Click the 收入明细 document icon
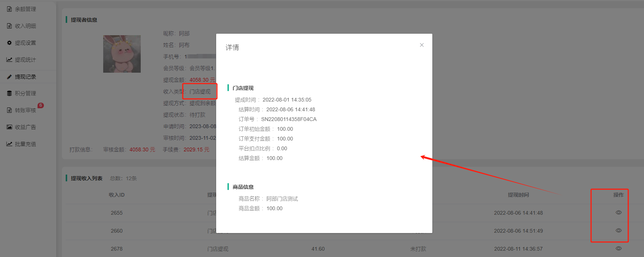Viewport: 644px width, 257px height. click(x=9, y=26)
